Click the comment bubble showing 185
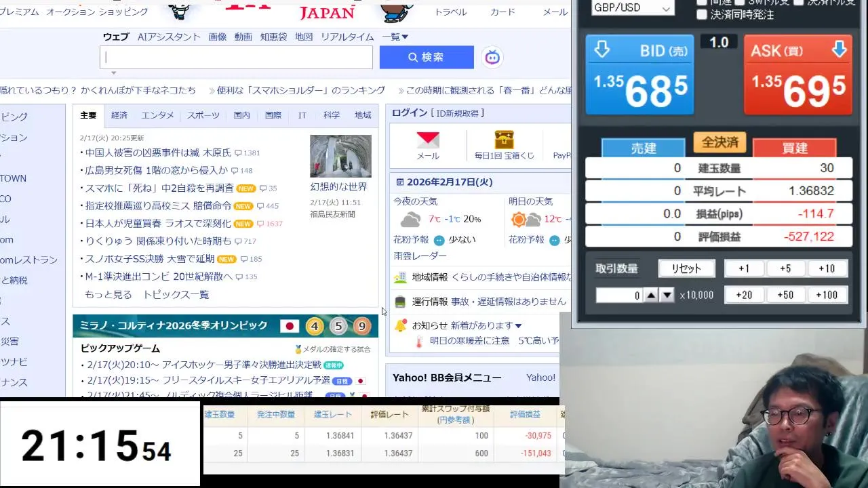868x488 pixels. pos(250,259)
